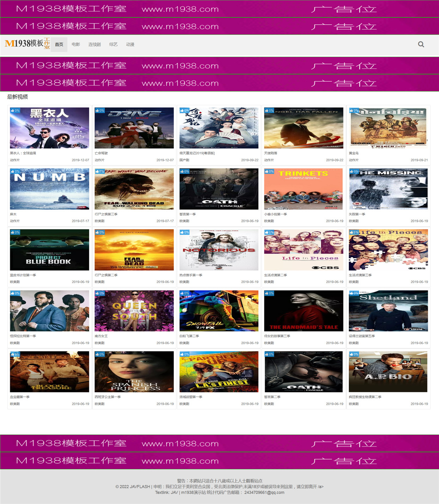Click the m1938演示站 footer link
Viewport: 439px width, 504px height.
[x=193, y=492]
